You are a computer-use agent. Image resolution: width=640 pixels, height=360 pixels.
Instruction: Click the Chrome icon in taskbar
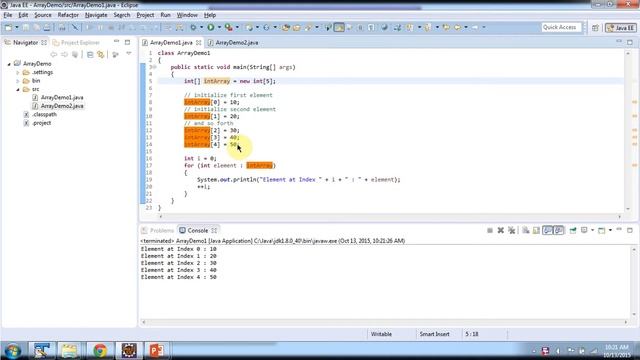coord(100,350)
